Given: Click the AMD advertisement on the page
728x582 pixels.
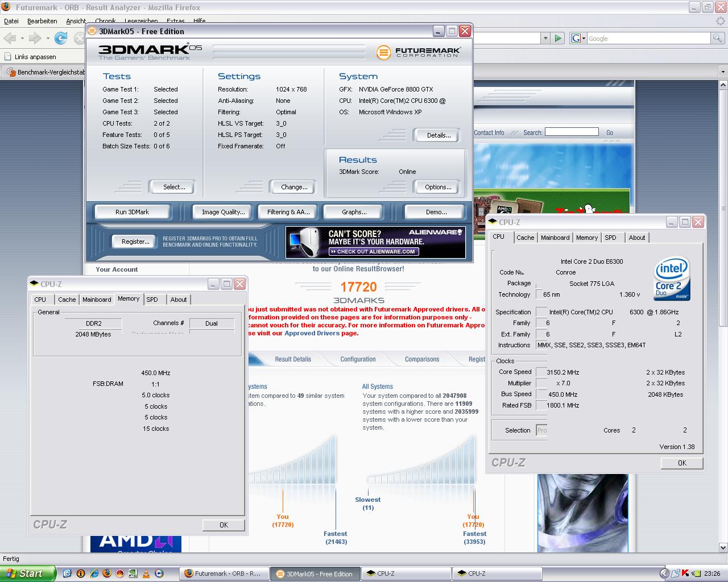Looking at the screenshot, I should point(135,543).
